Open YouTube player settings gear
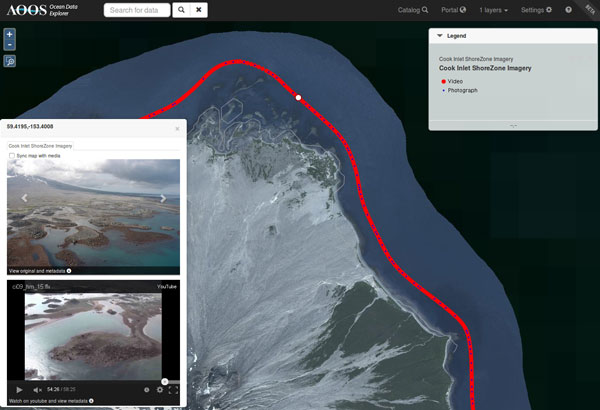 point(159,389)
